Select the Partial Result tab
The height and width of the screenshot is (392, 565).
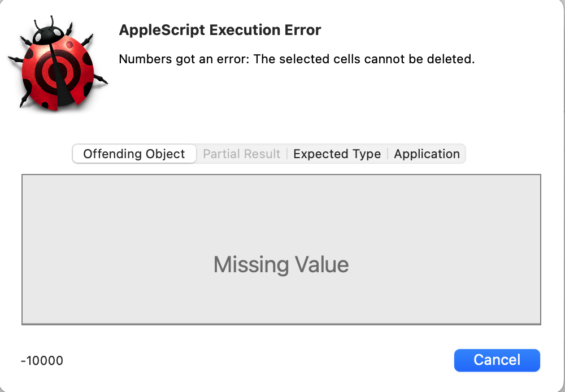(x=241, y=154)
